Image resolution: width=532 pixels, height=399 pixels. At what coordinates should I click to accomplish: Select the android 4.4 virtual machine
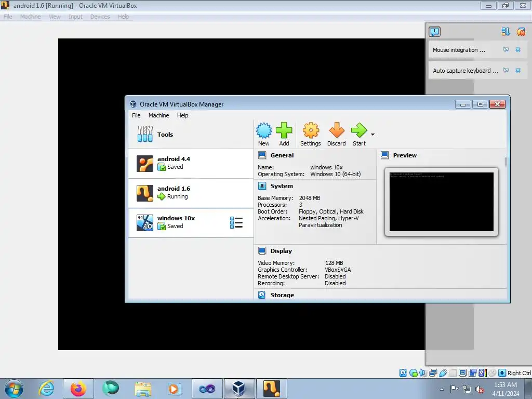click(x=191, y=164)
